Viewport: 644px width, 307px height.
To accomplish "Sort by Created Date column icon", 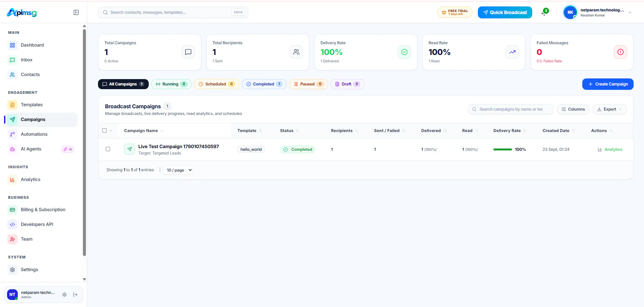I will click(x=574, y=131).
